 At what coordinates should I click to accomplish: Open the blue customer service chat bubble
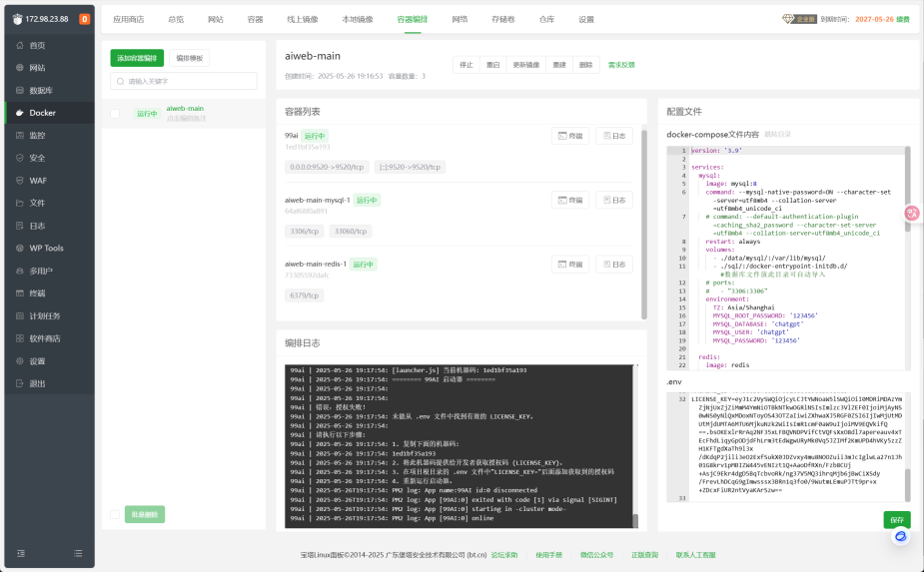(x=900, y=536)
